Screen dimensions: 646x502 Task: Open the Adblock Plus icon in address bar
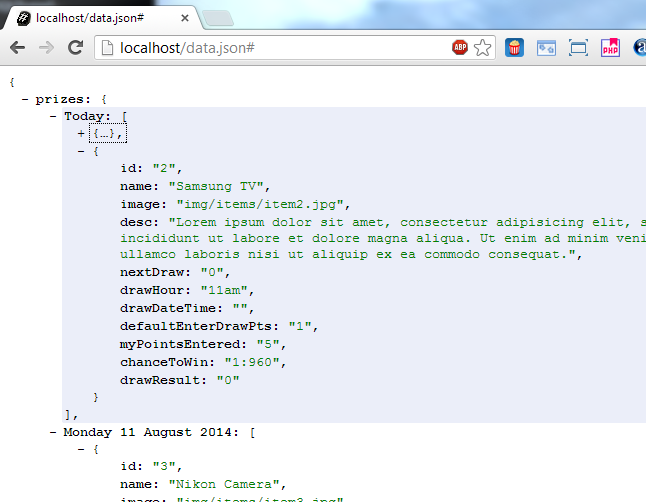(x=460, y=47)
